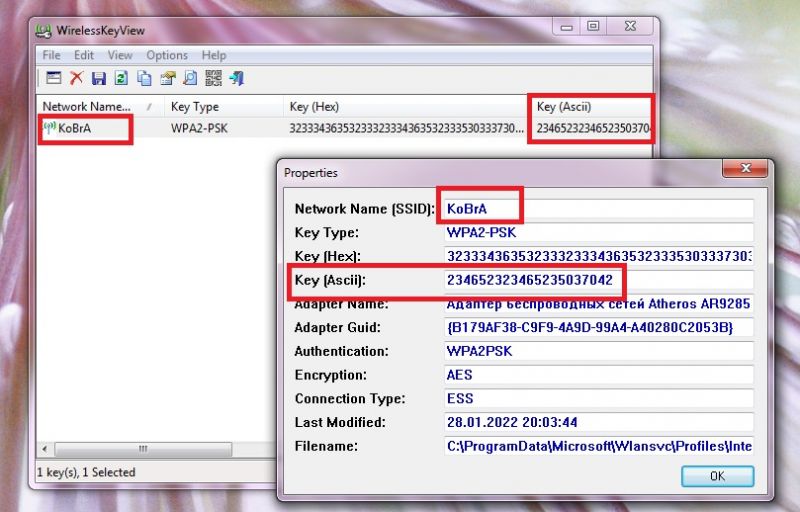Click the Copy toolbar icon
This screenshot has width=800, height=512.
pyautogui.click(x=145, y=78)
